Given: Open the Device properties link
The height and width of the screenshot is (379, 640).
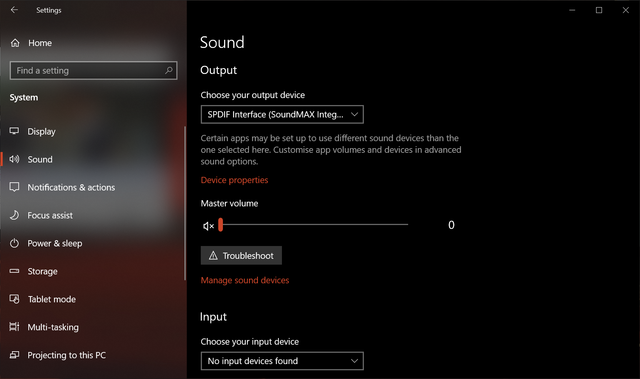Looking at the screenshot, I should pos(234,180).
